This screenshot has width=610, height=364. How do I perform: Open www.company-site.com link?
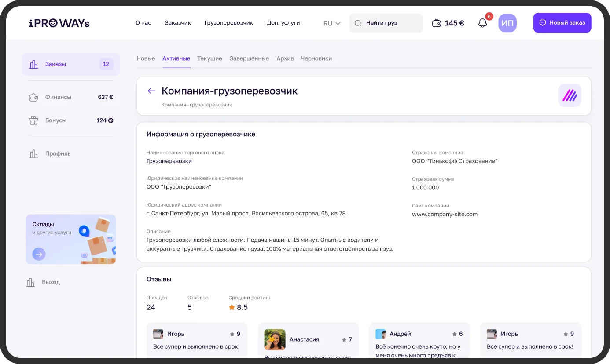tap(445, 215)
